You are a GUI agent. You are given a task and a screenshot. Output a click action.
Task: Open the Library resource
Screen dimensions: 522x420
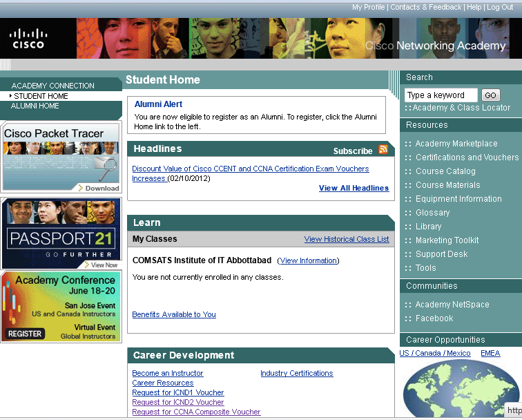pyautogui.click(x=428, y=227)
